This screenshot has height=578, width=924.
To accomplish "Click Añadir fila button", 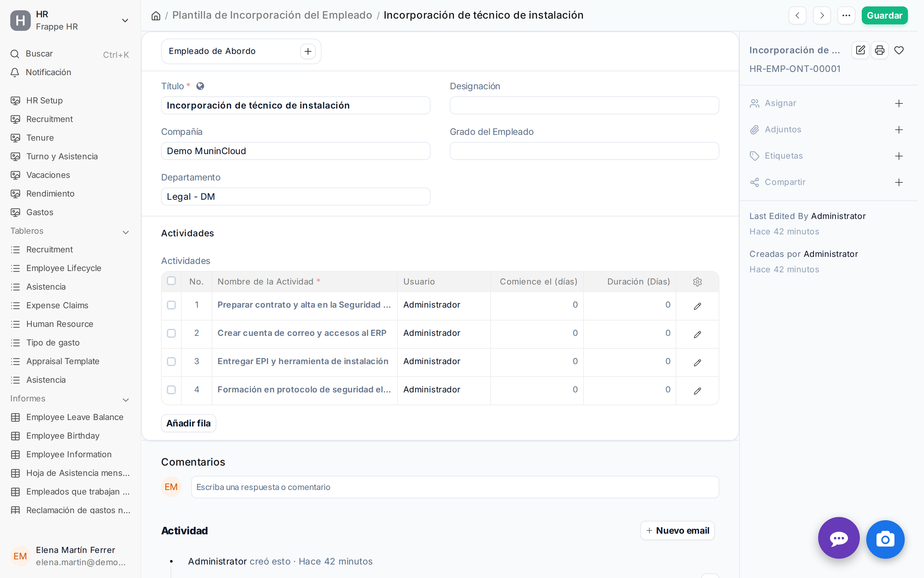I will [x=188, y=423].
